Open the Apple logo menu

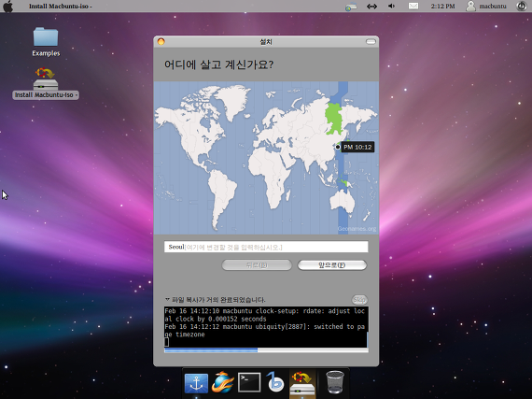point(7,7)
